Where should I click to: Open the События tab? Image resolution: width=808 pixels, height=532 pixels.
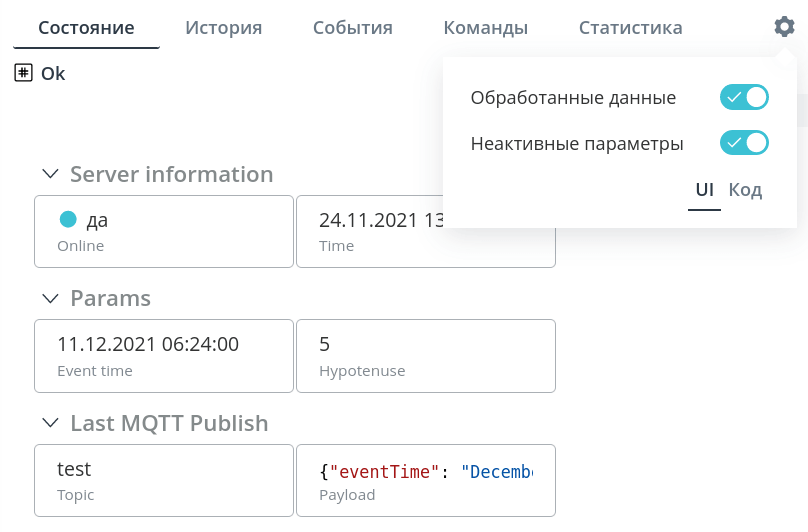(352, 27)
